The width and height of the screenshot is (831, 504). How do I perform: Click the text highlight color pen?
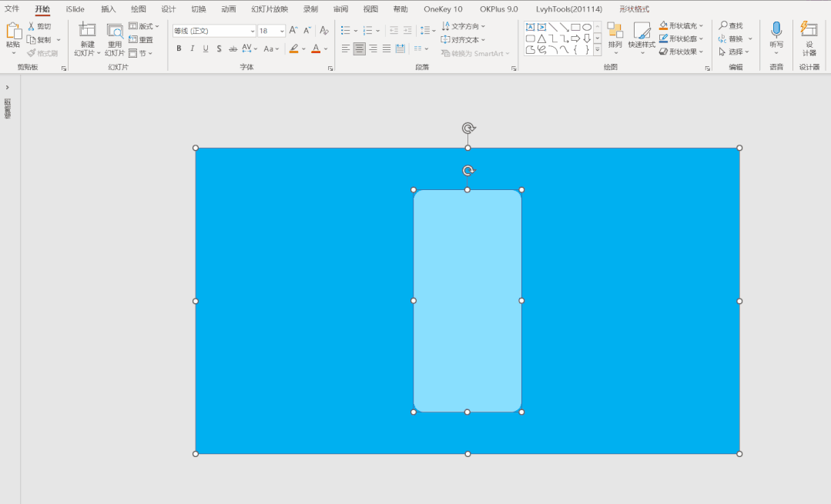pyautogui.click(x=294, y=48)
